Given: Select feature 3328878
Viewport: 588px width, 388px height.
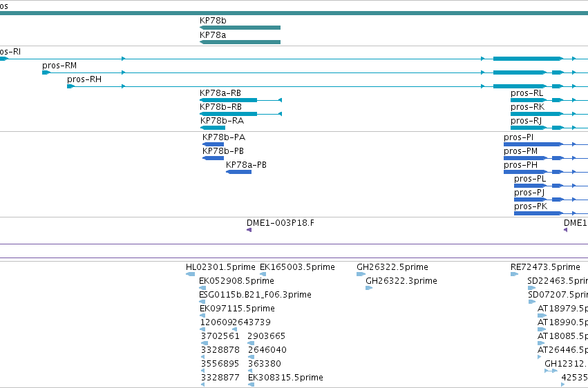Looking at the screenshot, I should point(203,358).
